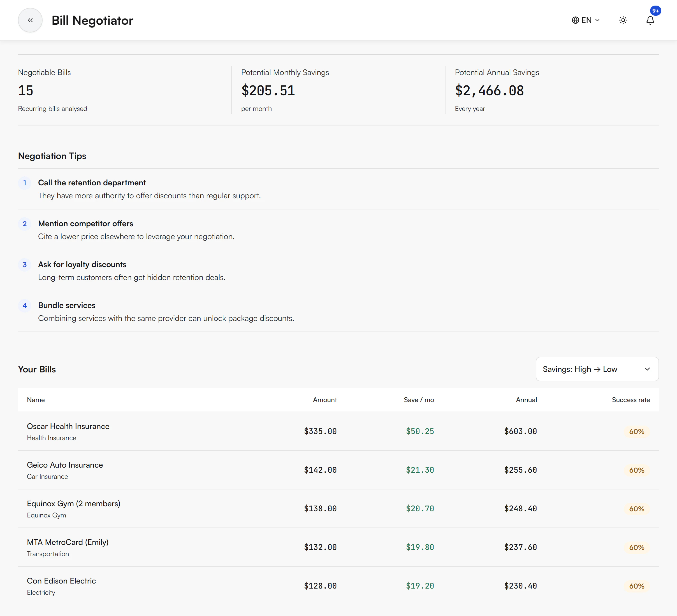
Task: Click Con Edison's 60% success badge
Action: (637, 586)
